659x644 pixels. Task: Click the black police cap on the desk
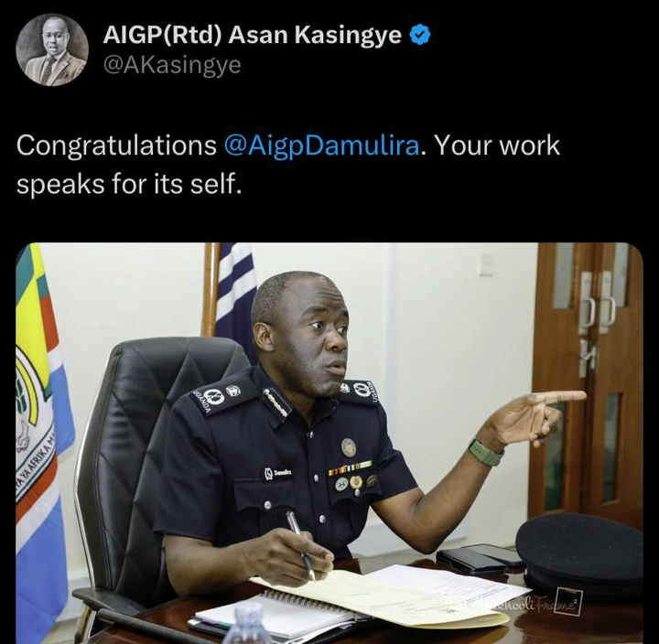pos(579,554)
